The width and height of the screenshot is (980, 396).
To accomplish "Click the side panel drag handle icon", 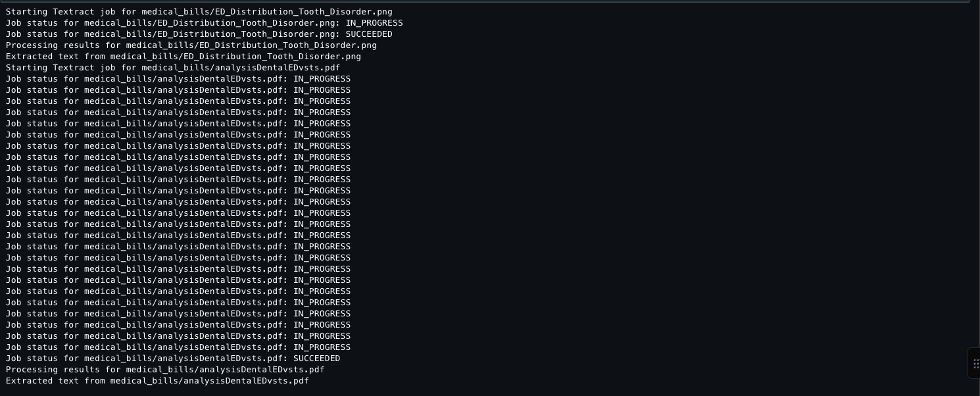I will [x=975, y=363].
